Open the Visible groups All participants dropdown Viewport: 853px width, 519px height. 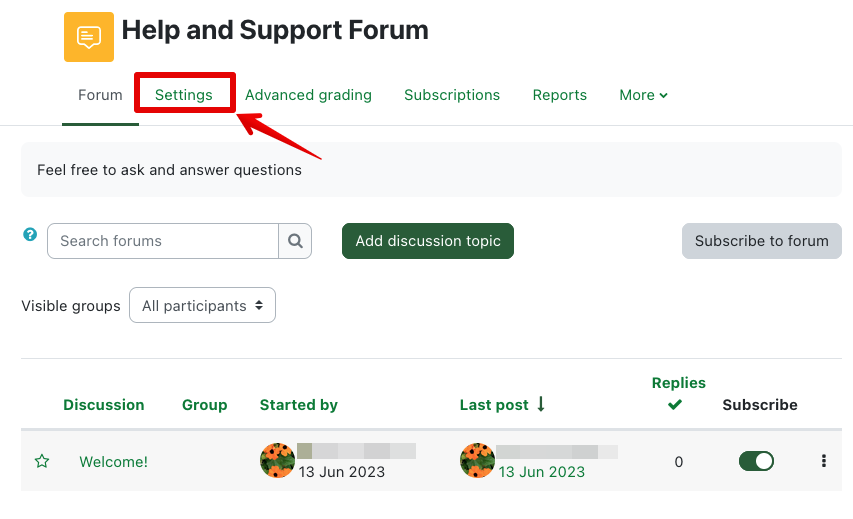pos(202,306)
